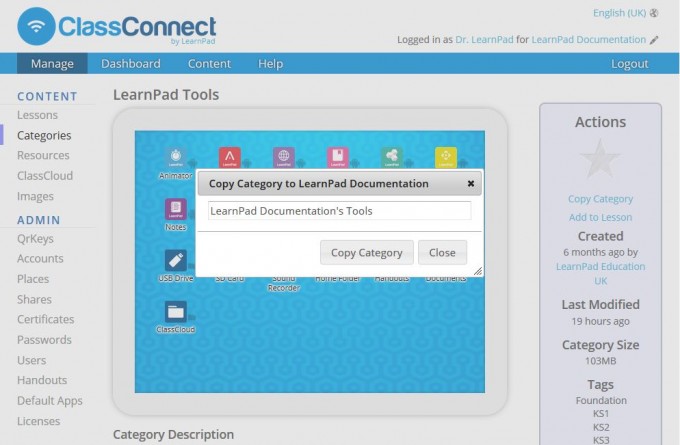Click the purple globe browser icon
Screen dimensions: 680x445
tap(284, 157)
